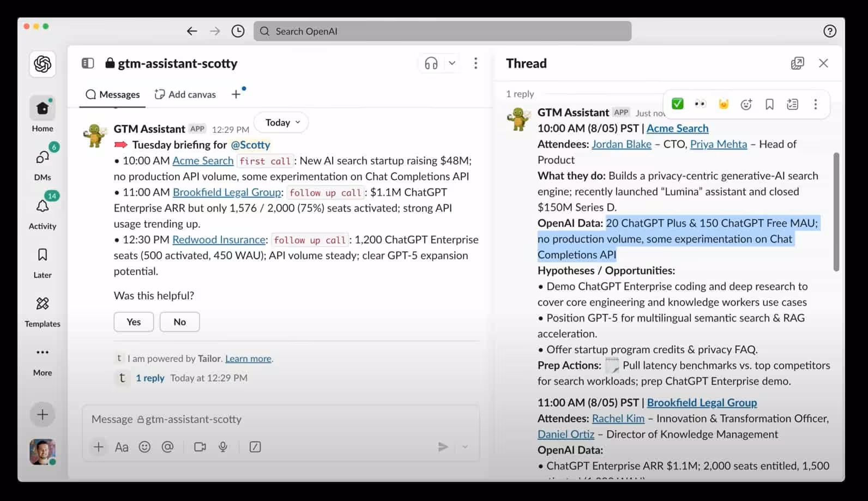React with eyes emoji
Viewport: 868px width, 501px height.
700,104
